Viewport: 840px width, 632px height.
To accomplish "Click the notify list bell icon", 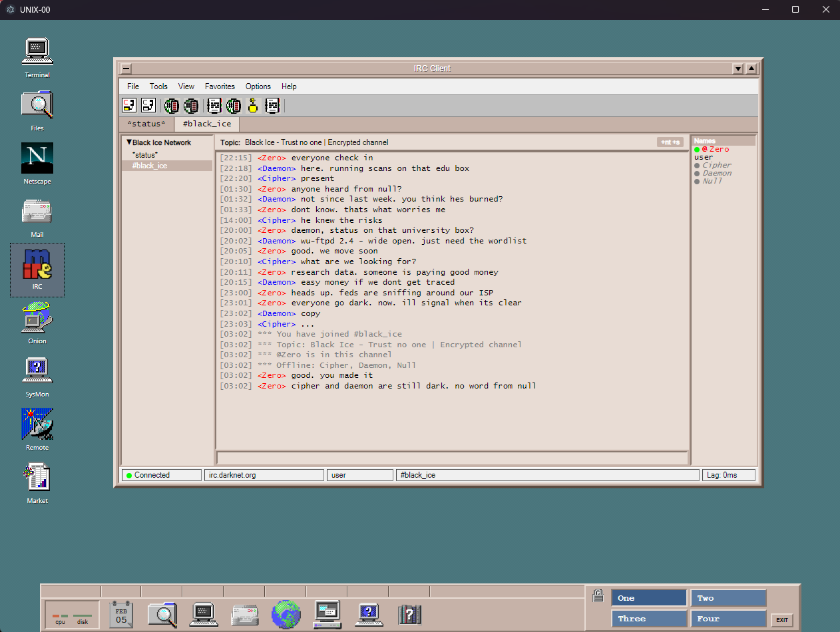I will pyautogui.click(x=253, y=105).
